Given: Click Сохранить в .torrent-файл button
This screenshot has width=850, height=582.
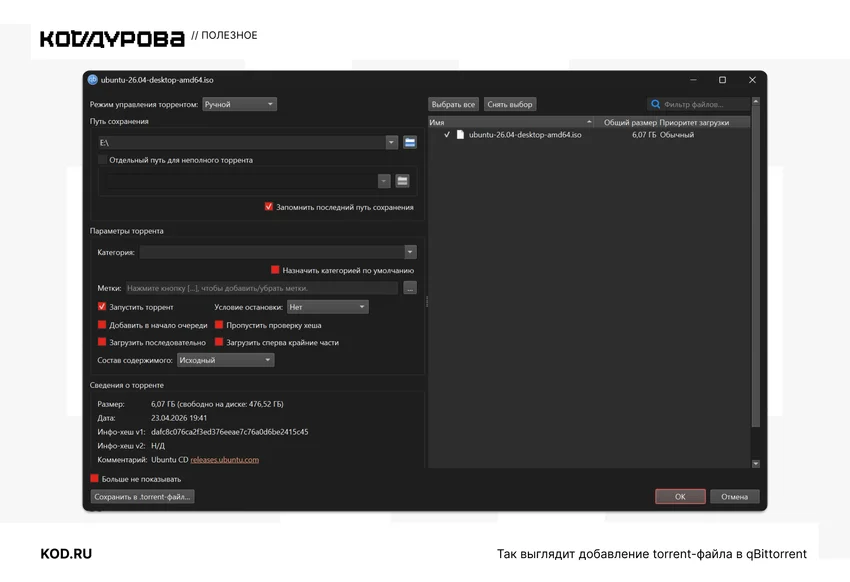Looking at the screenshot, I should (x=142, y=496).
